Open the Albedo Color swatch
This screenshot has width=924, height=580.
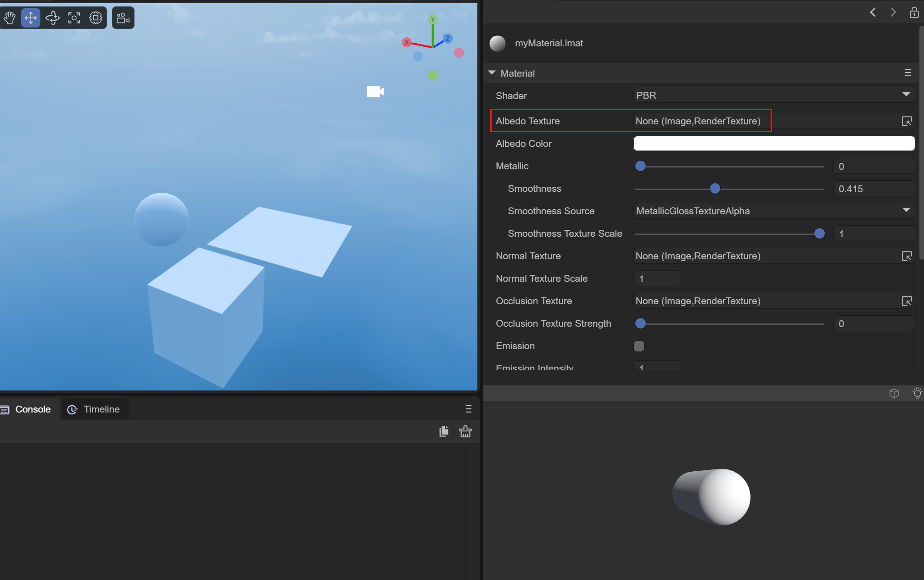(x=773, y=144)
